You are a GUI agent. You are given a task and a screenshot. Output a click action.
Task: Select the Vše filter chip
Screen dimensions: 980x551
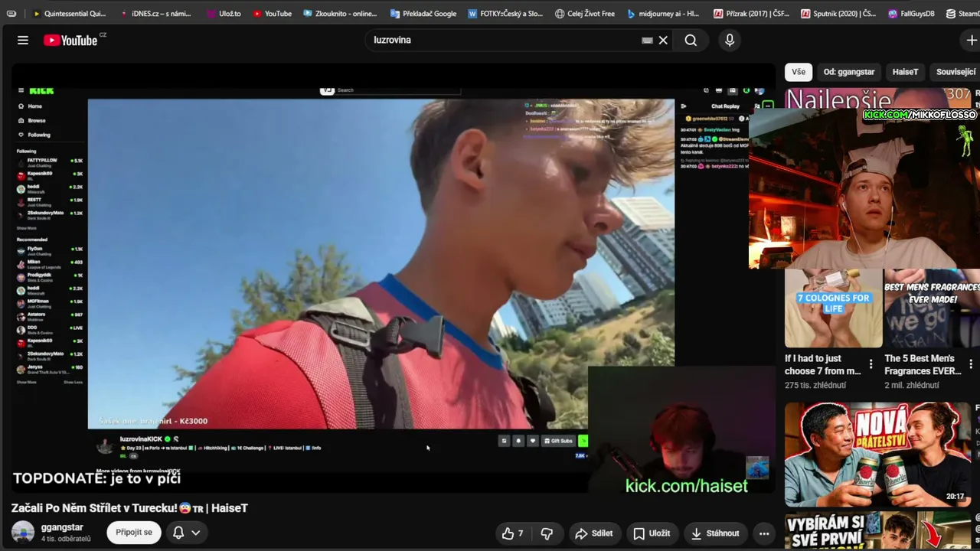799,72
